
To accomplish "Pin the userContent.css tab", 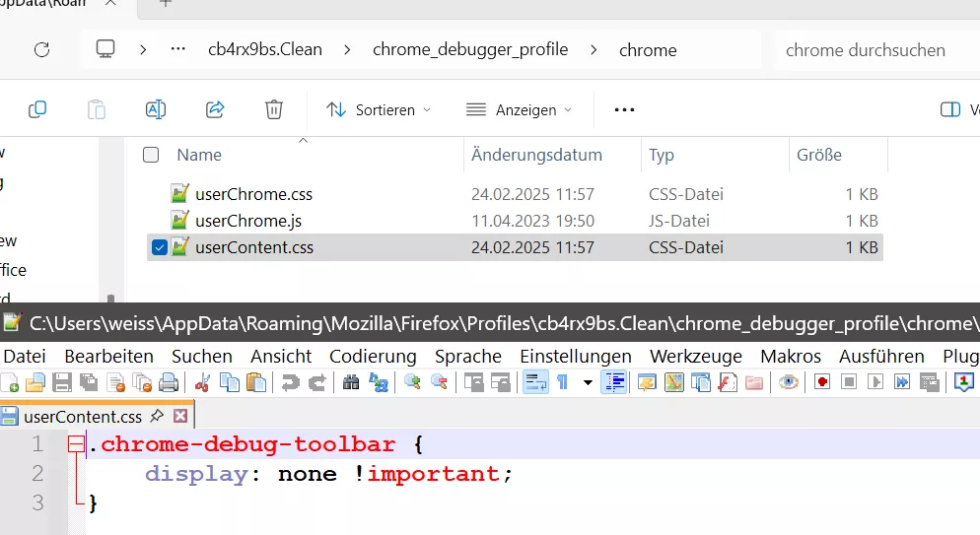I will tap(157, 416).
